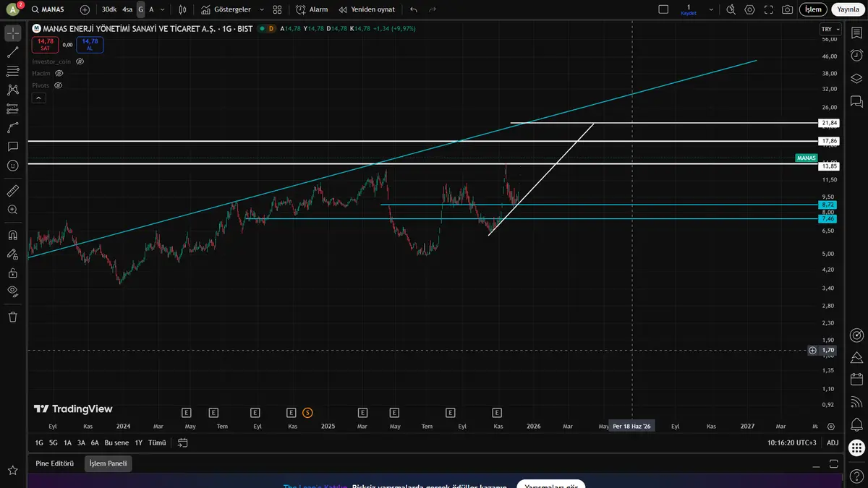The image size is (868, 488).
Task: Activate the zoom in tool
Action: click(x=12, y=210)
